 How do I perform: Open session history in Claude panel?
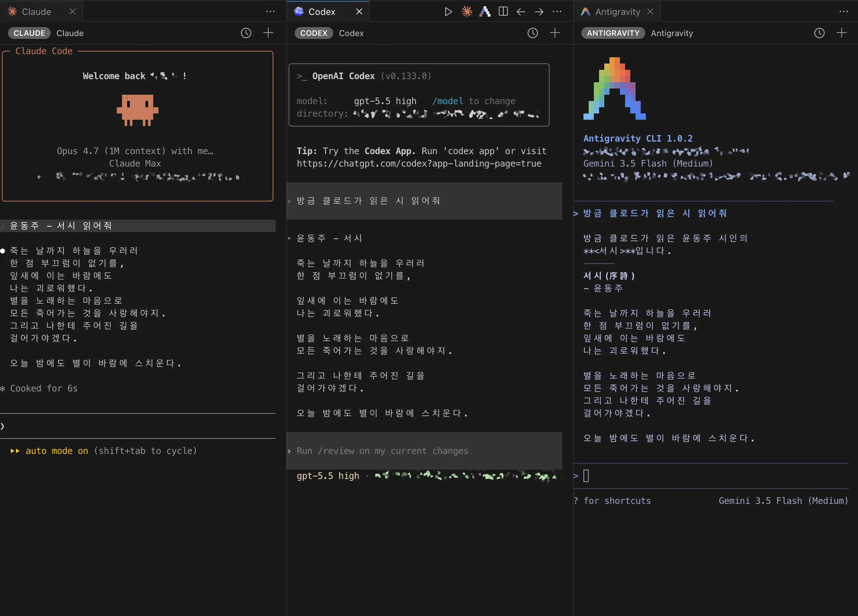coord(246,33)
